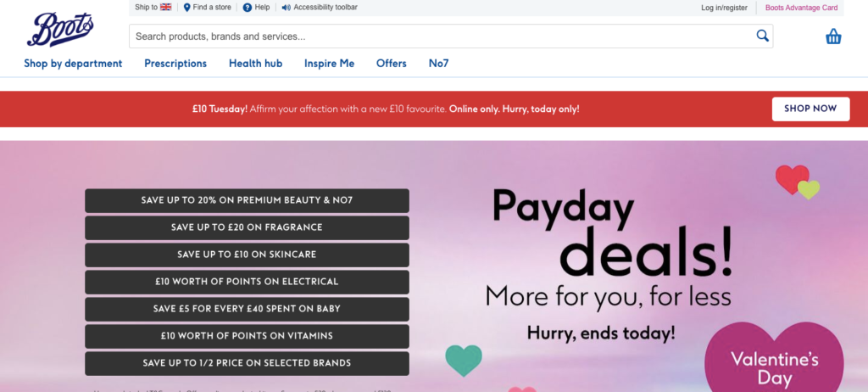Click the UK flag ship-to icon
This screenshot has width=868, height=392.
tap(166, 7)
